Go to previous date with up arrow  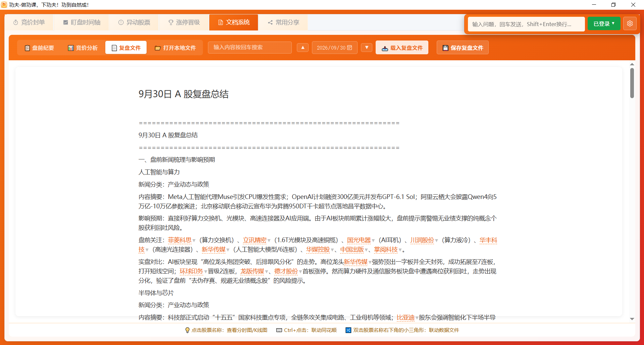303,48
